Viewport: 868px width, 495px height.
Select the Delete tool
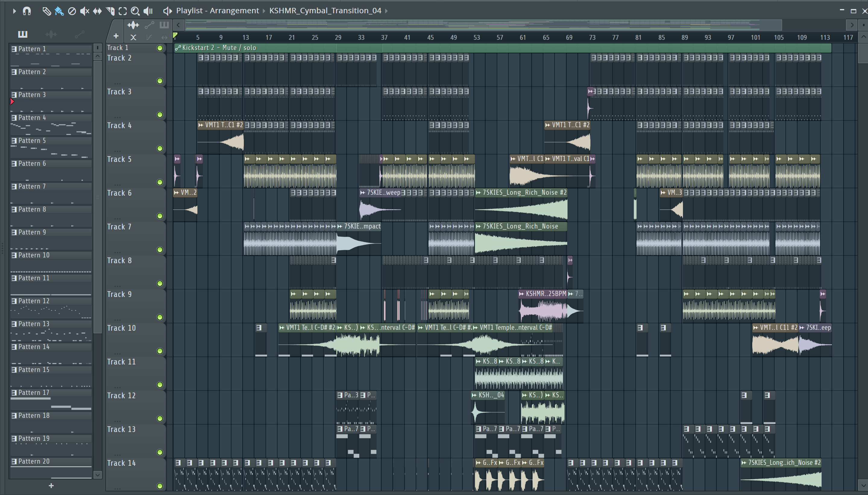coord(72,11)
